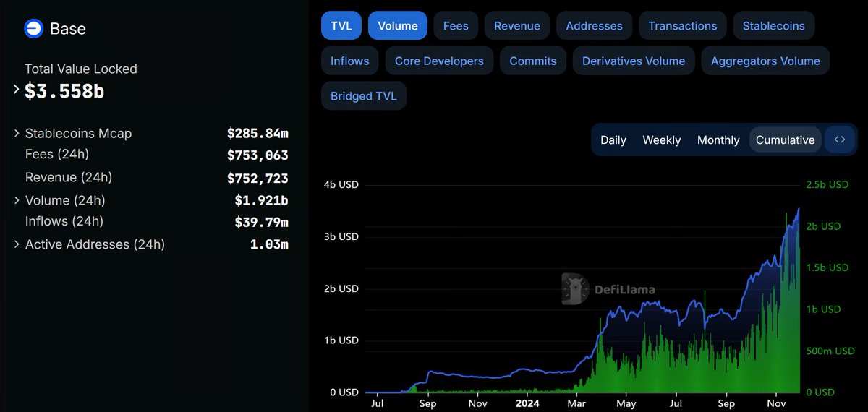This screenshot has height=412, width=868.
Task: Click the 500m USD right axis label
Action: 830,351
